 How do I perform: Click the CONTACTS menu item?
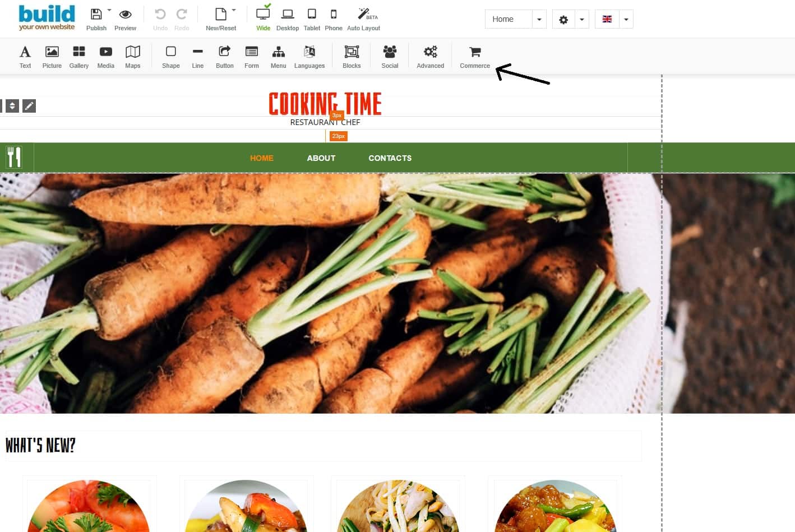click(x=390, y=158)
